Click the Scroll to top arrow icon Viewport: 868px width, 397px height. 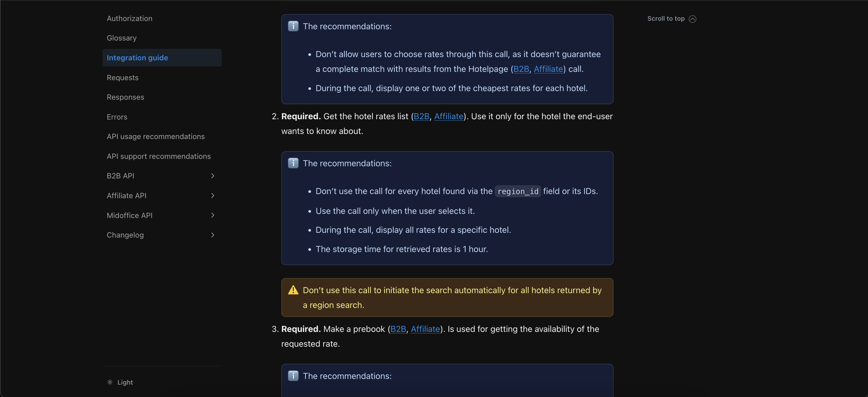pyautogui.click(x=692, y=19)
